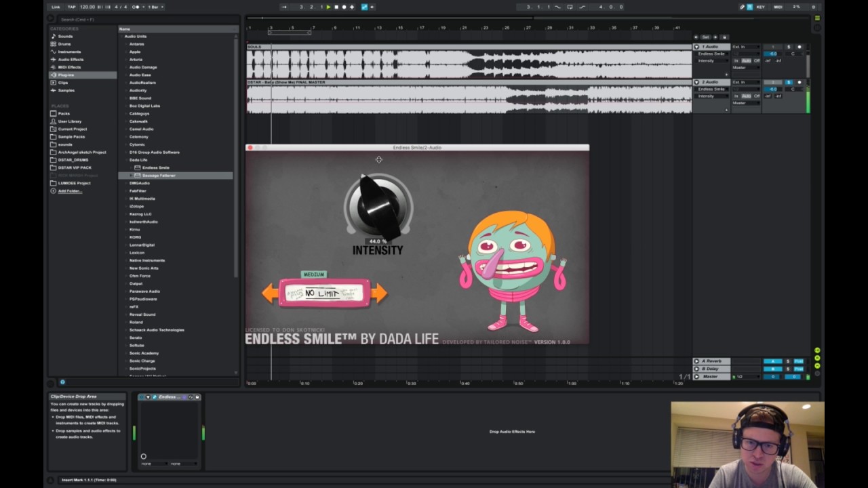Sort browser by Name column header

coord(176,29)
